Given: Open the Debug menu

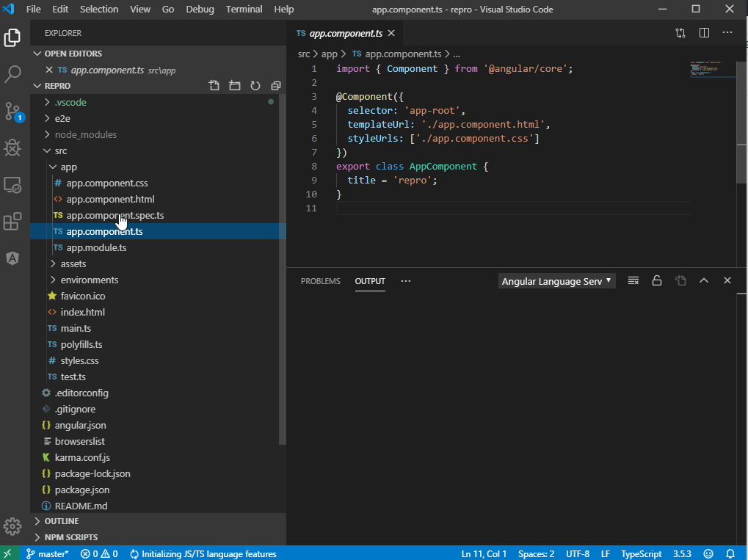Looking at the screenshot, I should tap(200, 9).
